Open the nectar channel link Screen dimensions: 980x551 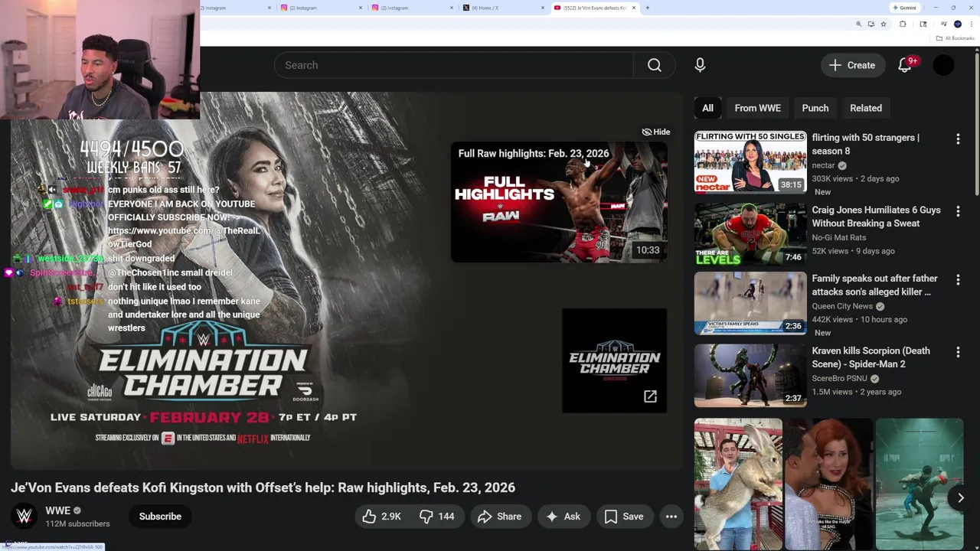(823, 165)
